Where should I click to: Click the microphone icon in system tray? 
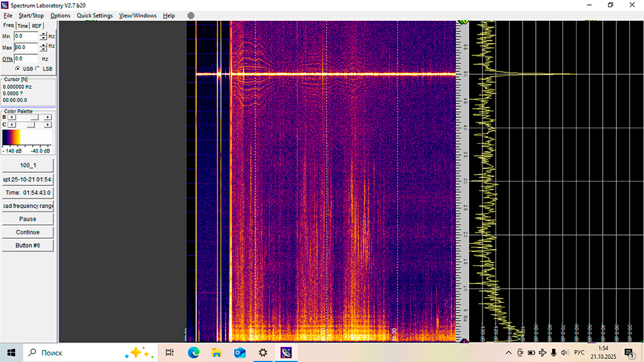pos(554,352)
